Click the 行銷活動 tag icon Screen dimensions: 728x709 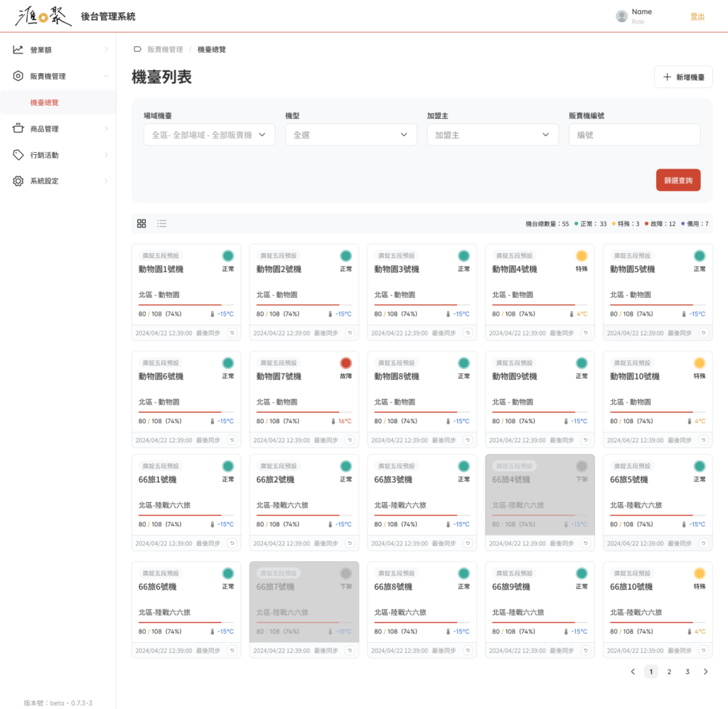[18, 154]
